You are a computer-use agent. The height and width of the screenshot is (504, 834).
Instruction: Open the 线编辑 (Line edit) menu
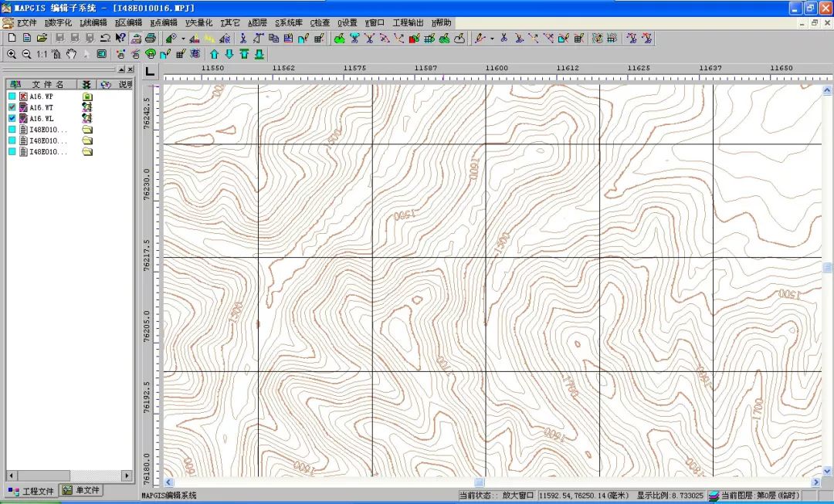[93, 23]
